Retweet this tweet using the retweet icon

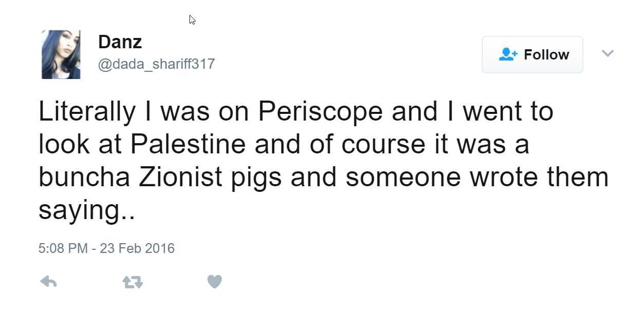[132, 282]
